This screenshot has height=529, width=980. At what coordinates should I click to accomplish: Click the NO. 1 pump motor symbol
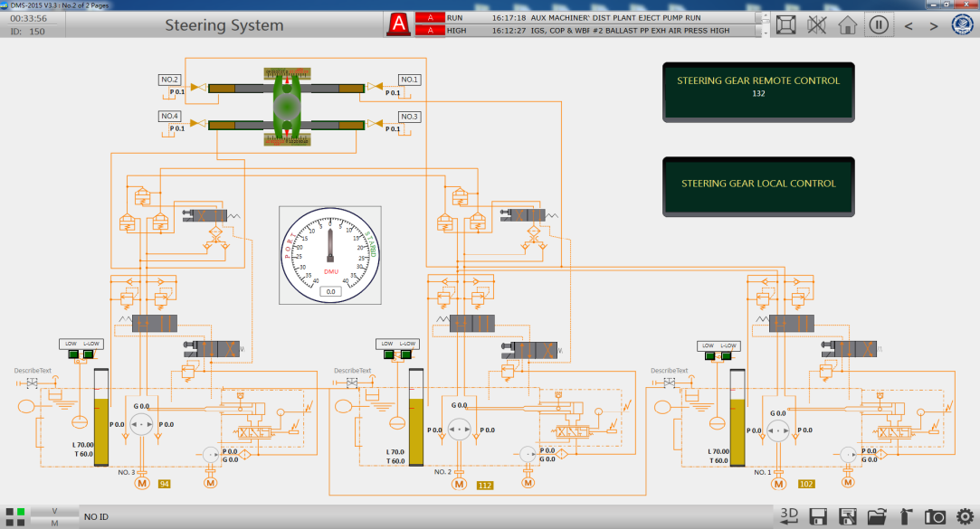click(778, 484)
